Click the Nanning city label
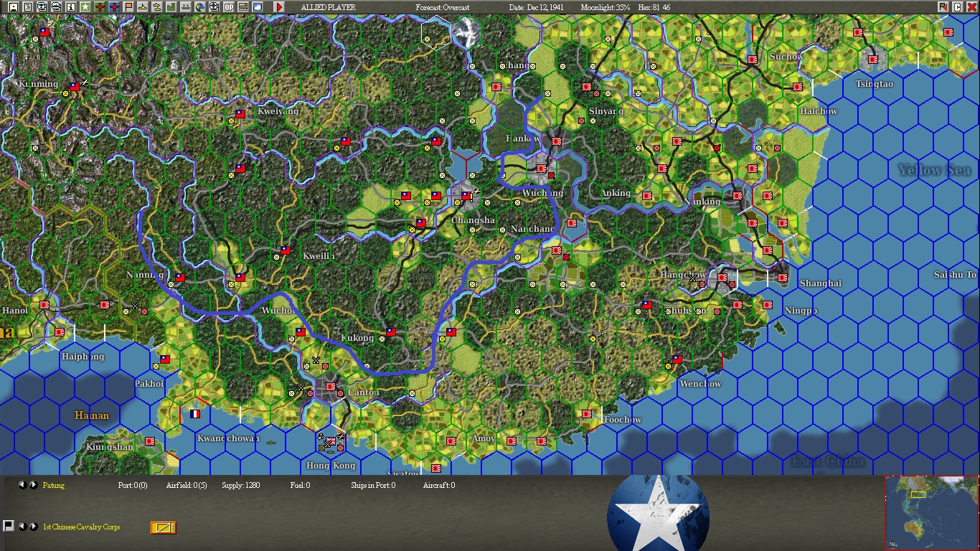980x551 pixels. click(x=145, y=275)
